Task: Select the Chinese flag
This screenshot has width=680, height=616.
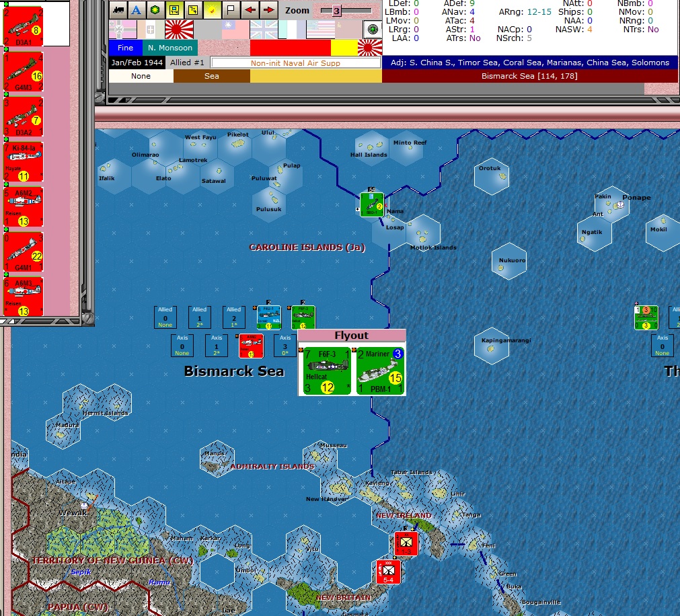Action: 235,30
